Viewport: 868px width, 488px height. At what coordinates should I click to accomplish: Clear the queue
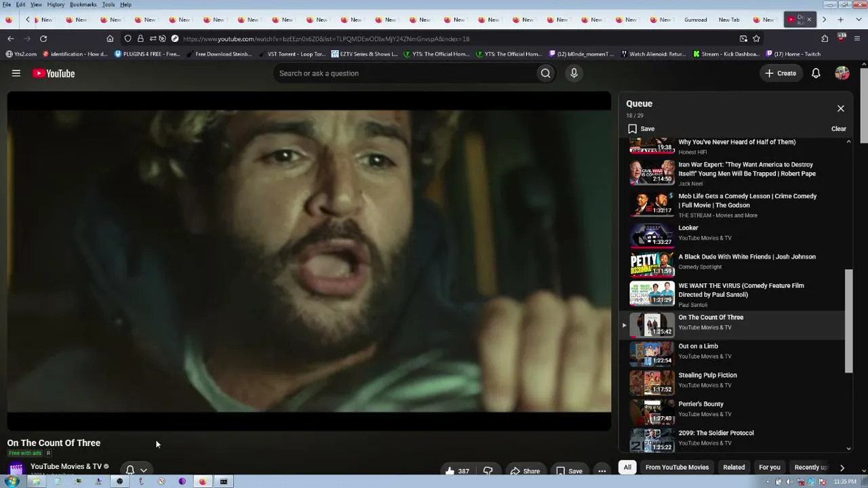pos(839,129)
